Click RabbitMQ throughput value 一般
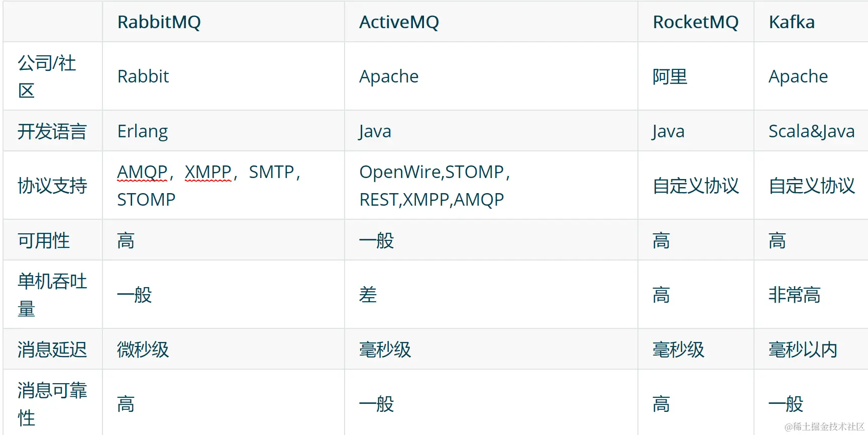 134,295
